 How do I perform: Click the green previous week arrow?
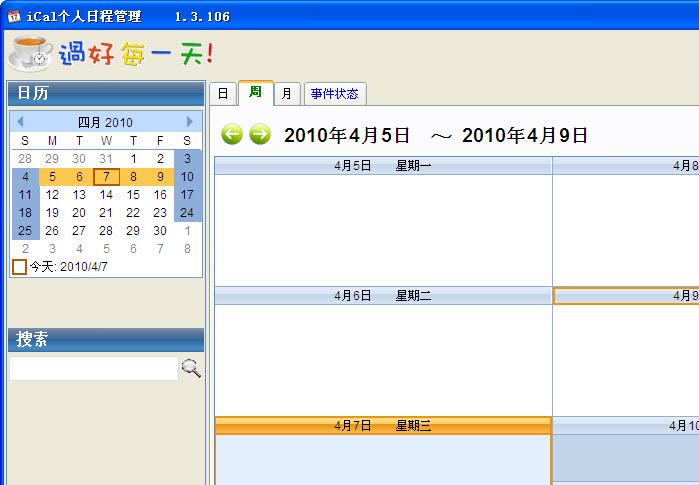(x=232, y=134)
